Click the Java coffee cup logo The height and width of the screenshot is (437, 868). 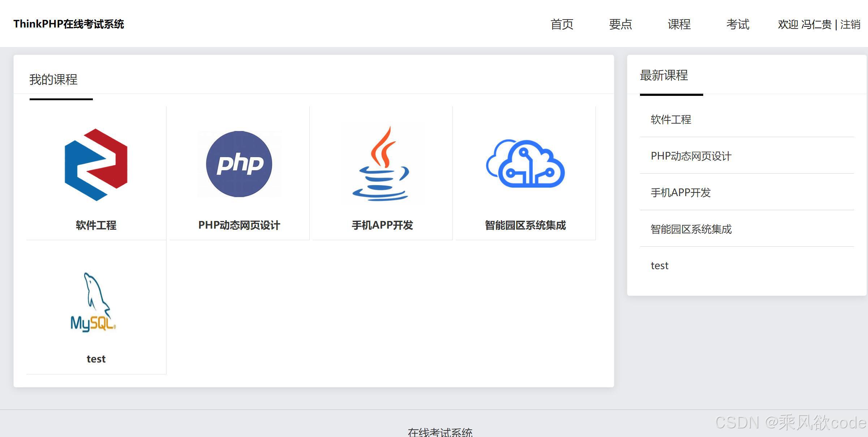click(382, 164)
